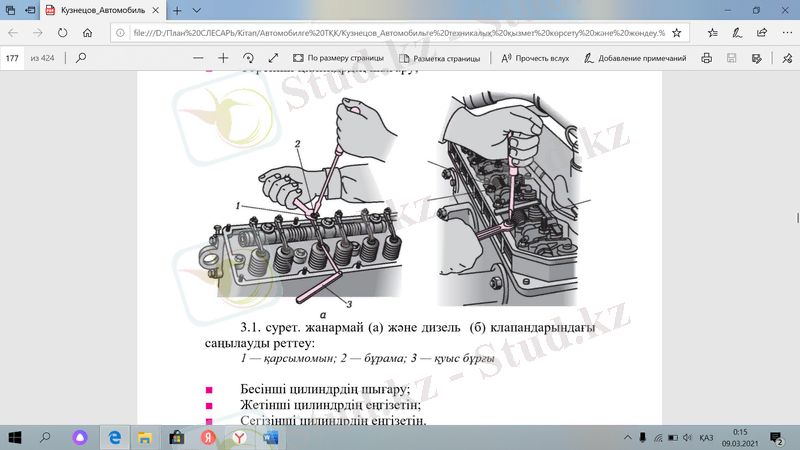Print the PDF document
The height and width of the screenshot is (450, 800).
pyautogui.click(x=707, y=58)
